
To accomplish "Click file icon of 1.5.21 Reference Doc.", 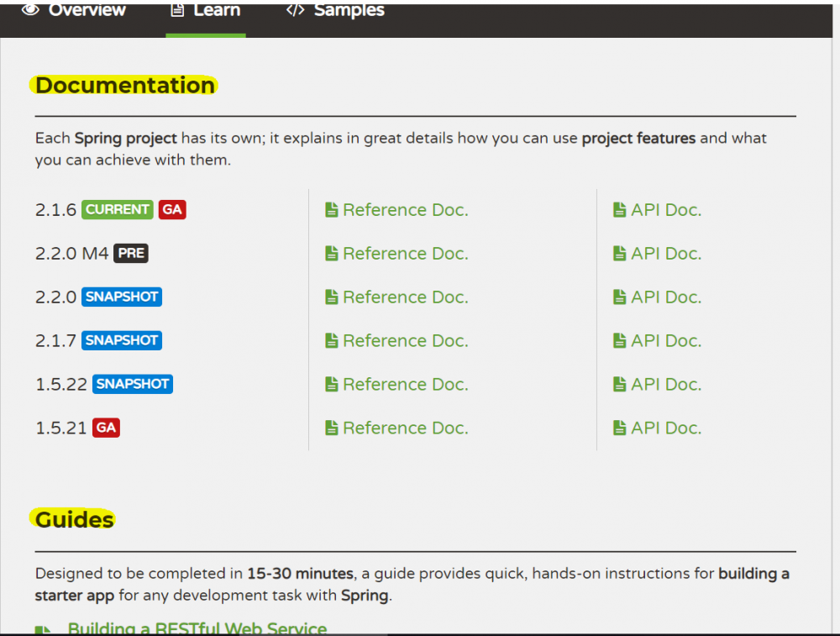I will pos(332,428).
